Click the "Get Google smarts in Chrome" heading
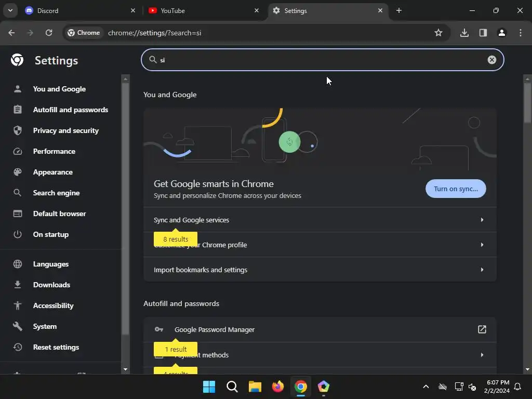Screen dimensions: 532x399 214,184
